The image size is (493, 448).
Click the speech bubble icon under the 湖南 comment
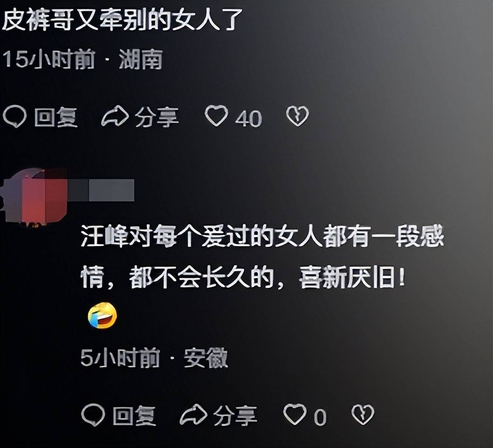[14, 116]
